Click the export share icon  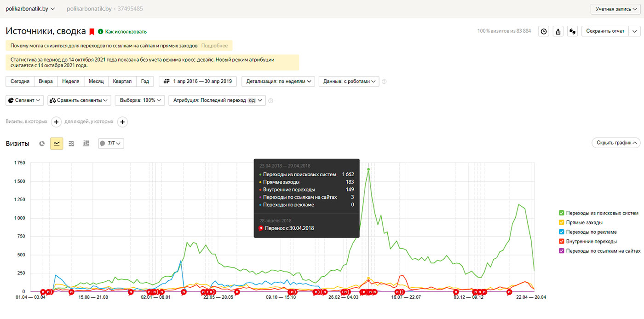point(558,31)
